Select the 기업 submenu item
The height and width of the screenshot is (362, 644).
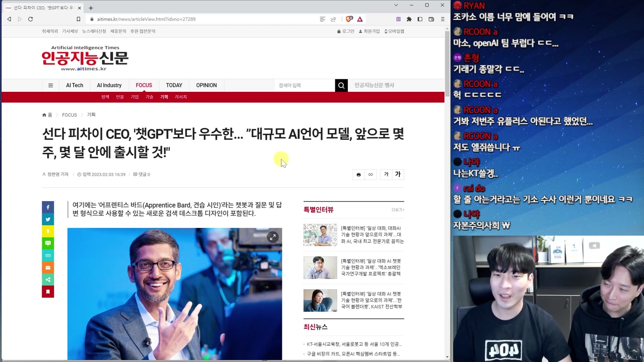(135, 97)
